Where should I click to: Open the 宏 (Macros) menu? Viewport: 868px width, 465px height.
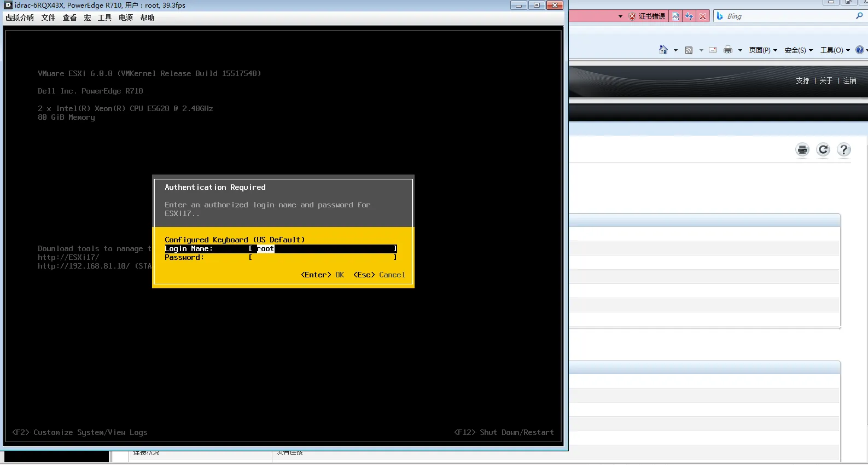88,18
